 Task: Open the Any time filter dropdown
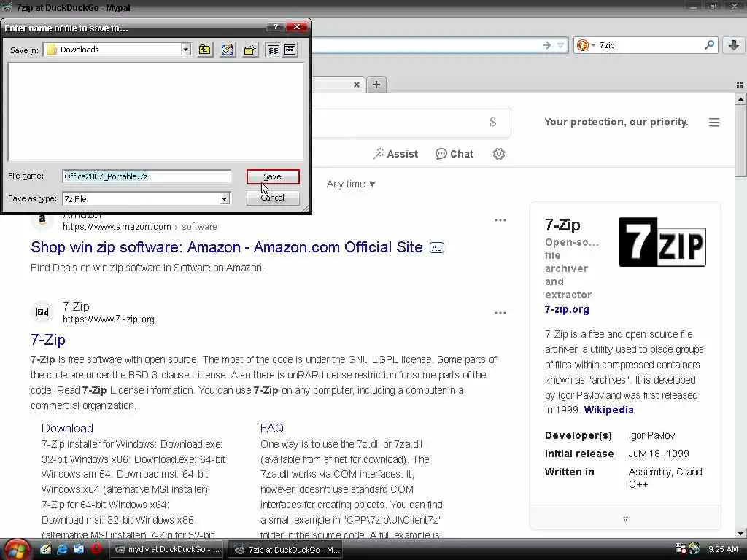pyautogui.click(x=351, y=184)
